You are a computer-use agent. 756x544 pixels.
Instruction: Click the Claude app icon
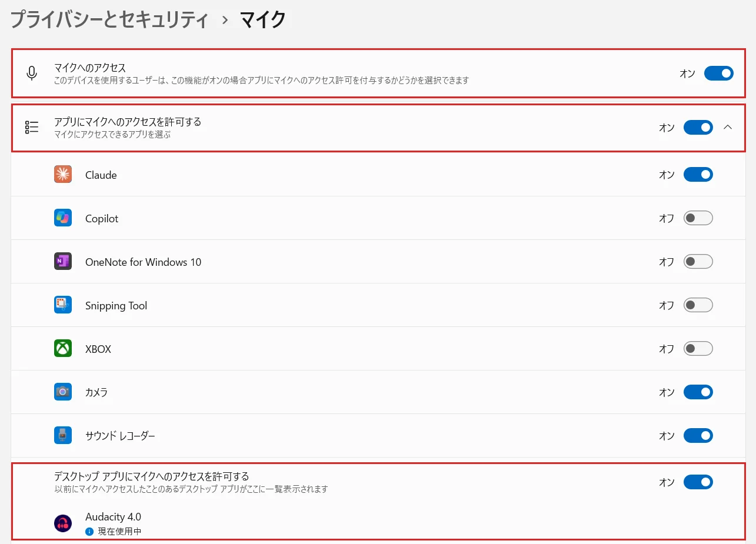point(63,175)
